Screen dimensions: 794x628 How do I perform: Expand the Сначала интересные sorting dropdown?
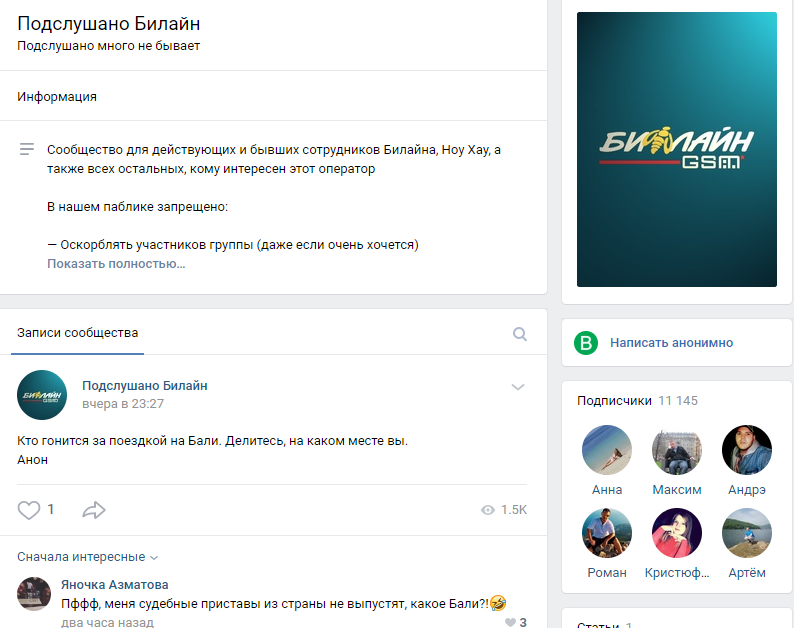point(87,557)
